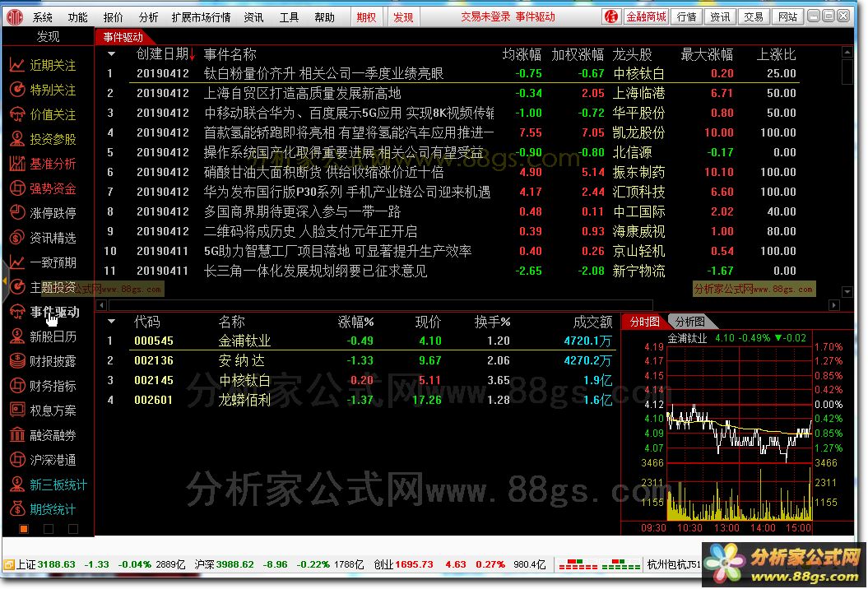Click the 发现 button in the menu bar
868x589 pixels.
(403, 18)
